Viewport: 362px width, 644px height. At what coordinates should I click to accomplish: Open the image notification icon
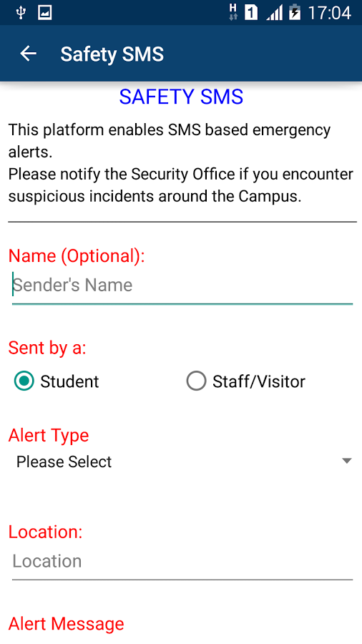click(x=45, y=13)
